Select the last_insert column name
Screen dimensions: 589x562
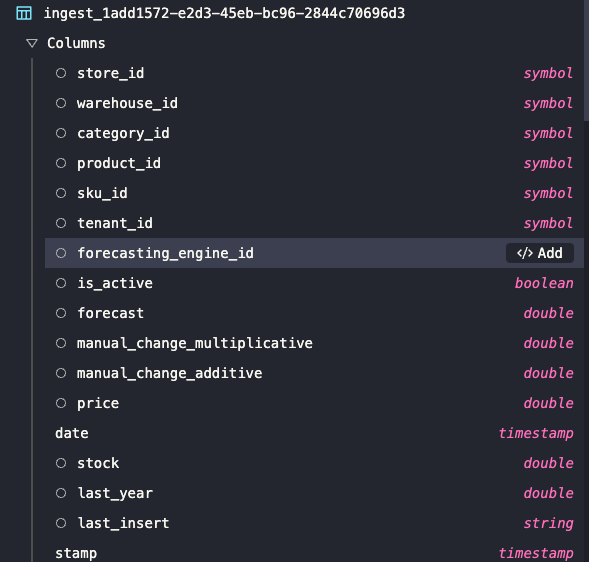tap(123, 523)
